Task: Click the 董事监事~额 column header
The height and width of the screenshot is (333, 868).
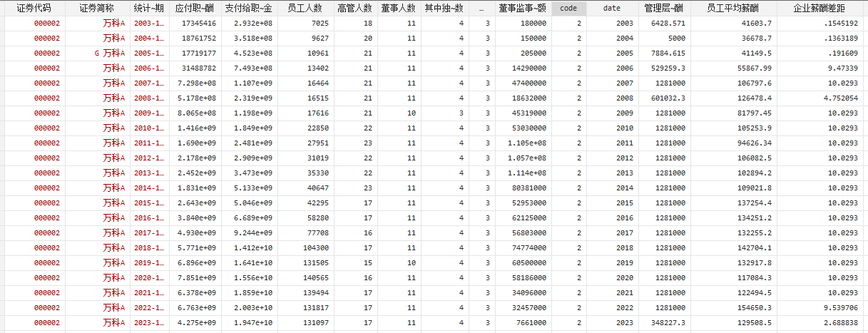Action: click(x=522, y=8)
